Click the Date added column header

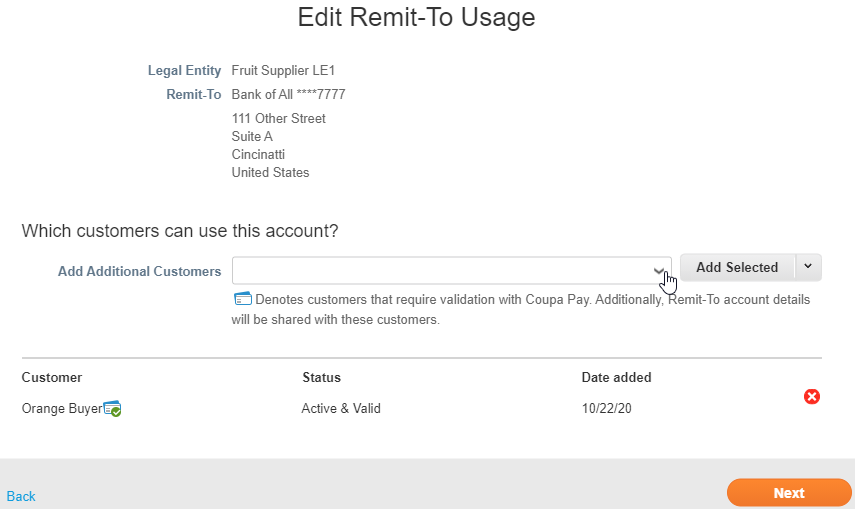pyautogui.click(x=616, y=377)
